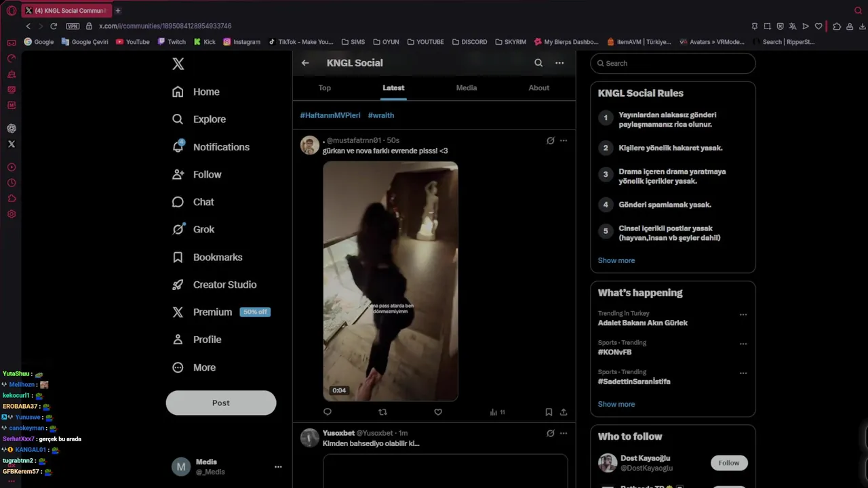Viewport: 868px width, 488px height.
Task: Show more in What's happening
Action: (616, 404)
